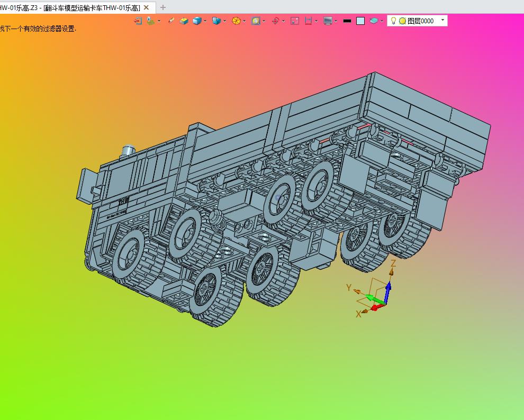Toggle the light bulb layer visibility icon
This screenshot has height=420, width=524.
(393, 21)
